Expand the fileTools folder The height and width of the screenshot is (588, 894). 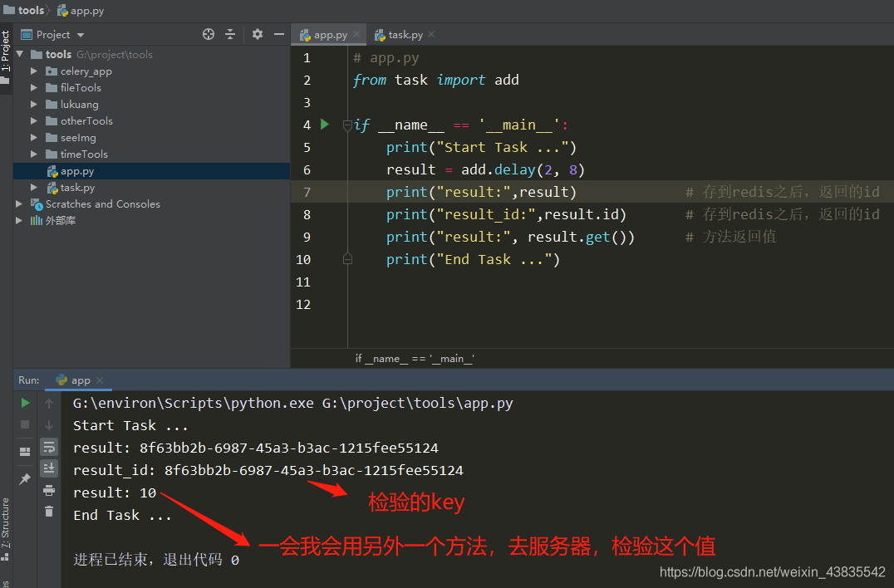coord(33,88)
